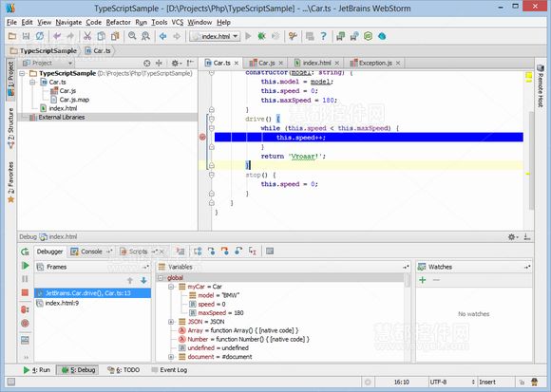This screenshot has height=392, width=551.
Task: Expand document variable node
Action: [171, 357]
